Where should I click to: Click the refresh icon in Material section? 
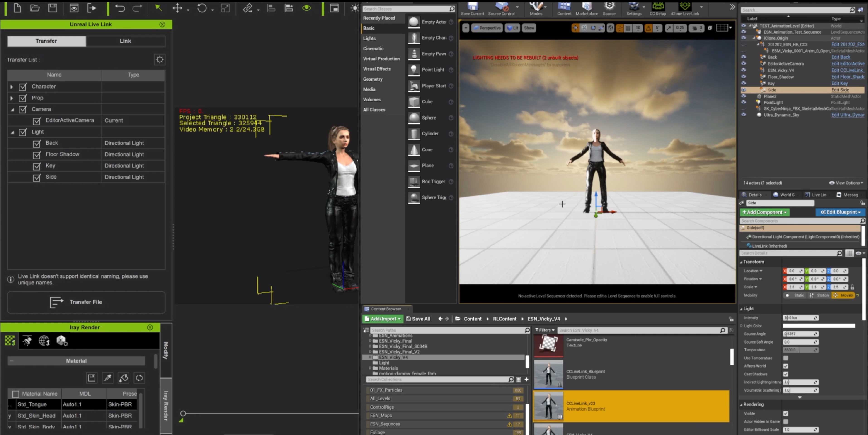(139, 378)
